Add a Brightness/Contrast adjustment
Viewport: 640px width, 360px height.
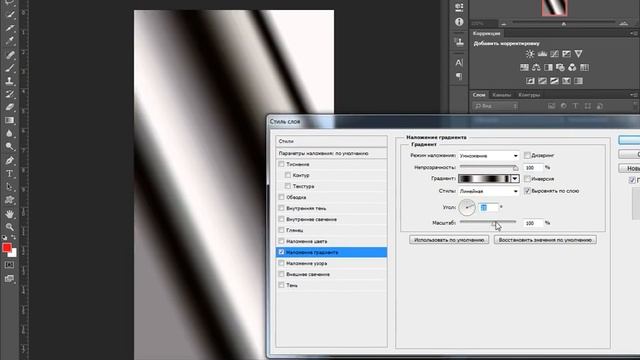pos(530,54)
